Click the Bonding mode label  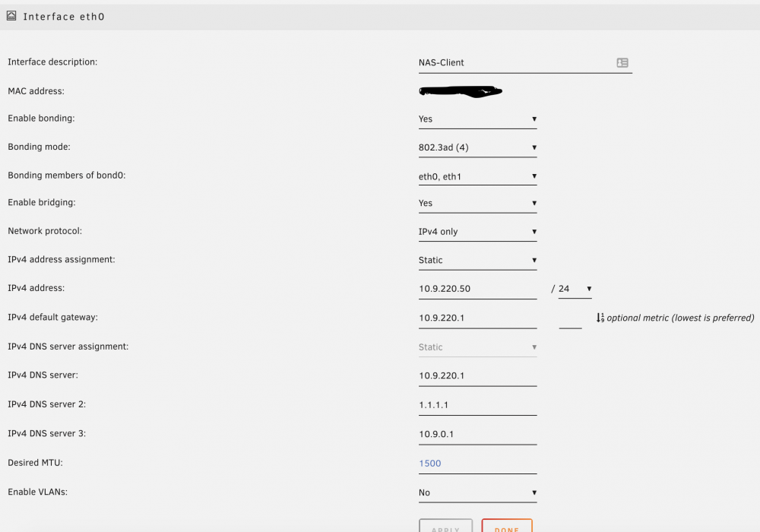(39, 147)
